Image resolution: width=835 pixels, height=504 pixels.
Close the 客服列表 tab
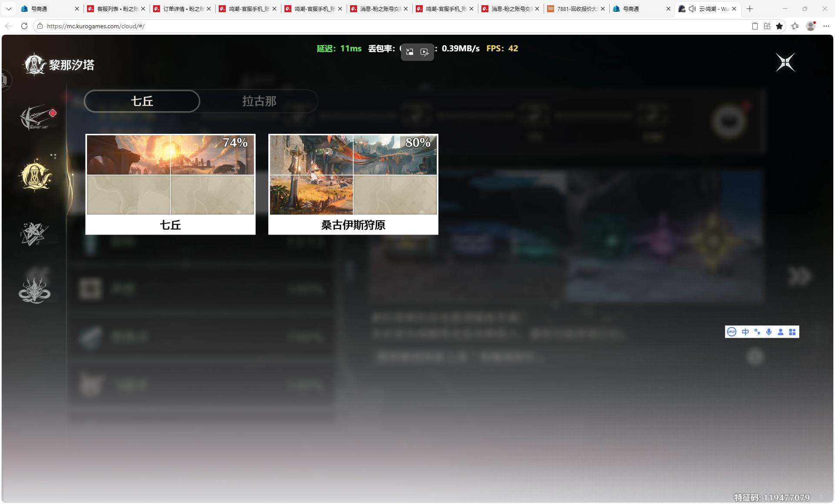click(143, 9)
